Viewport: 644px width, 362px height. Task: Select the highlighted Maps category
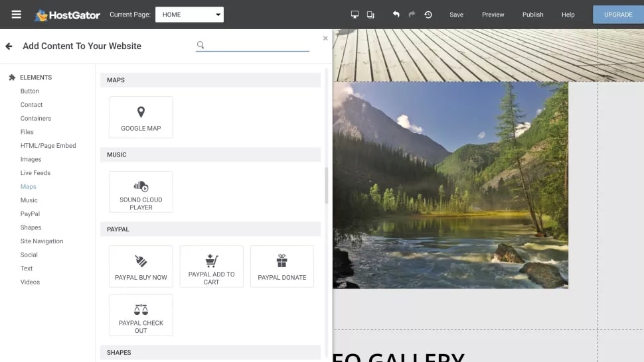click(29, 186)
